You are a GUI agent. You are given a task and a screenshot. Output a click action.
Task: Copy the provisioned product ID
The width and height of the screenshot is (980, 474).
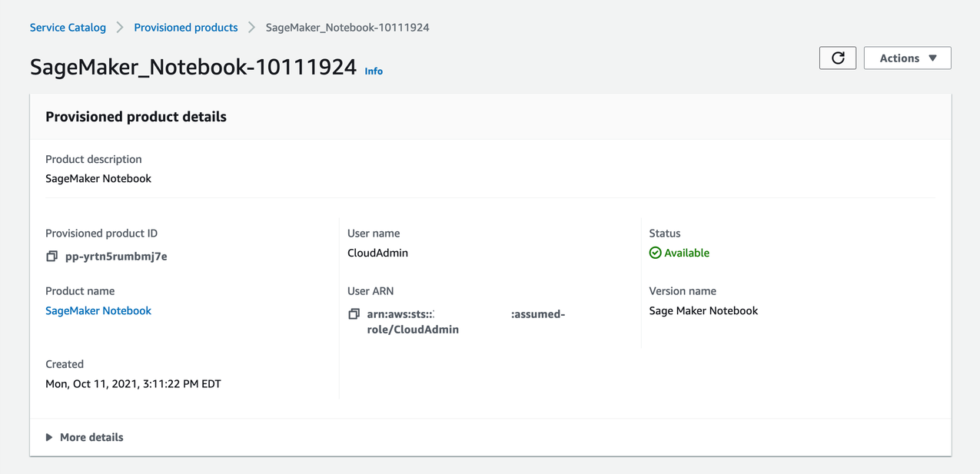51,257
